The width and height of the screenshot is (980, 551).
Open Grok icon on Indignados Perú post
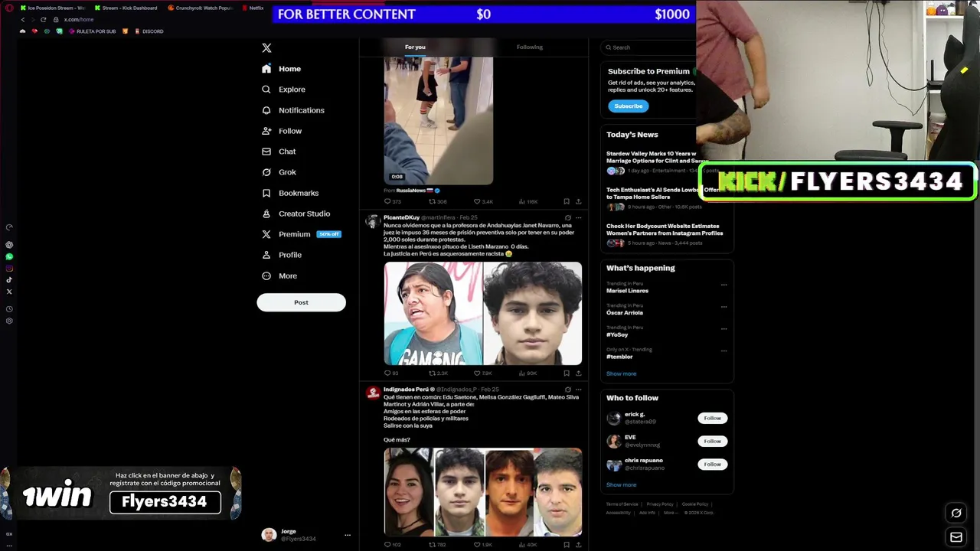(567, 390)
